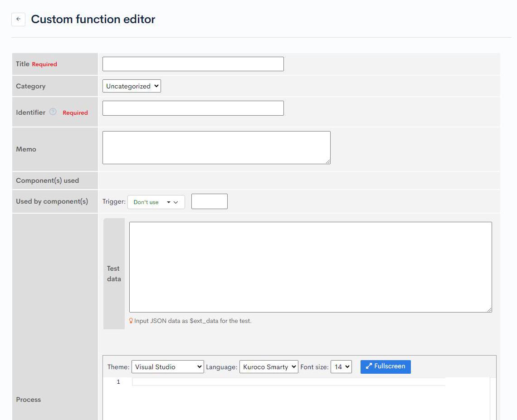Image resolution: width=517 pixels, height=420 pixels.
Task: Focus the Identifier input field
Action: [193, 108]
